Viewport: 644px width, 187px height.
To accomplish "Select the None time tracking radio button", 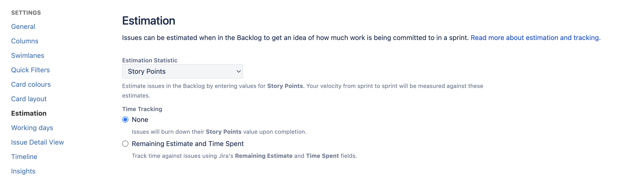I will [x=125, y=120].
